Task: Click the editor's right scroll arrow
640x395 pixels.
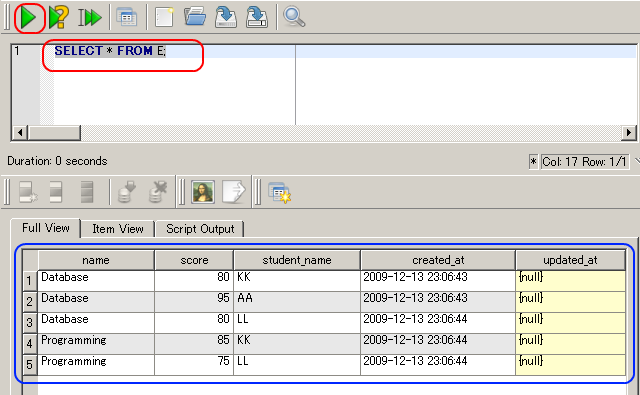Action: tap(629, 133)
